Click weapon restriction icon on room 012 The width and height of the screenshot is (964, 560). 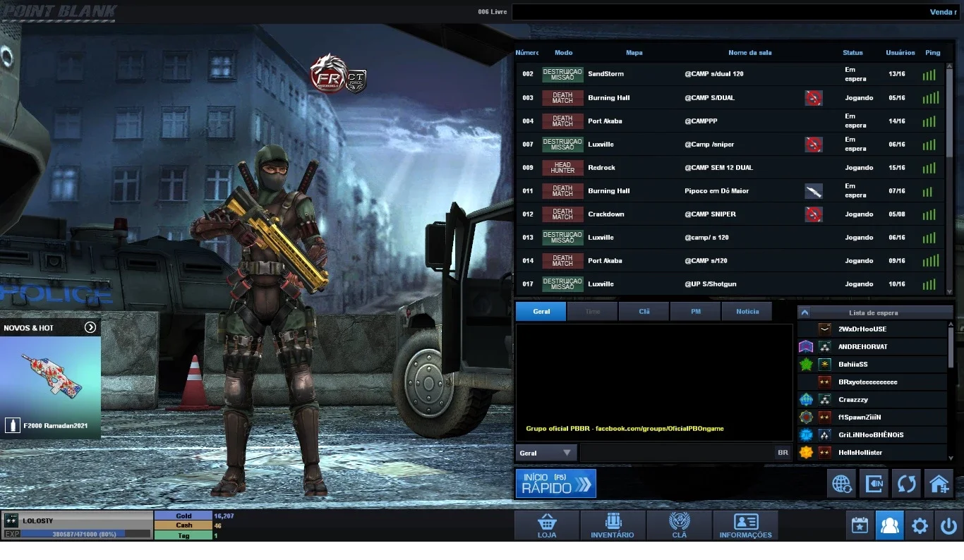click(814, 214)
